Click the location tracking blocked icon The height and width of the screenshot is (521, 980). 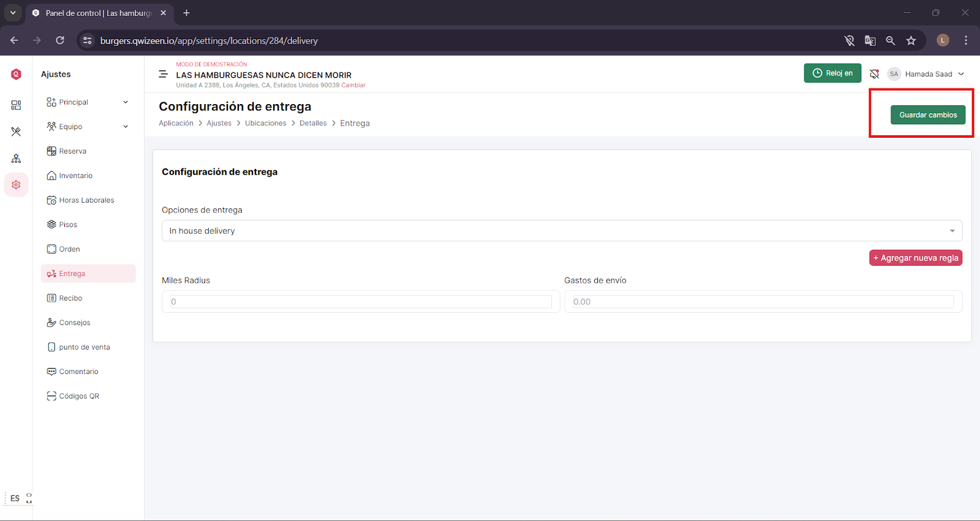(x=850, y=40)
